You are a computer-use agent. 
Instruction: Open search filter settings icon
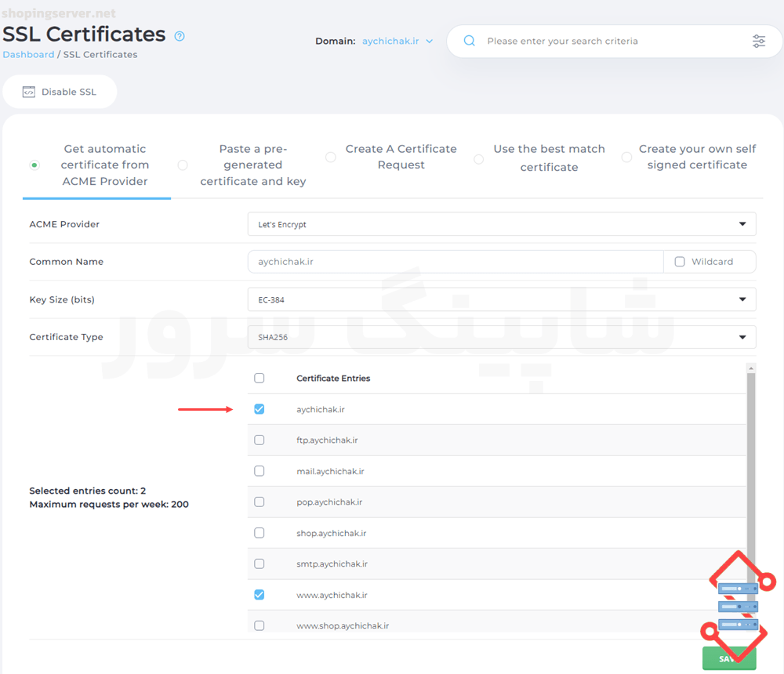[x=758, y=41]
